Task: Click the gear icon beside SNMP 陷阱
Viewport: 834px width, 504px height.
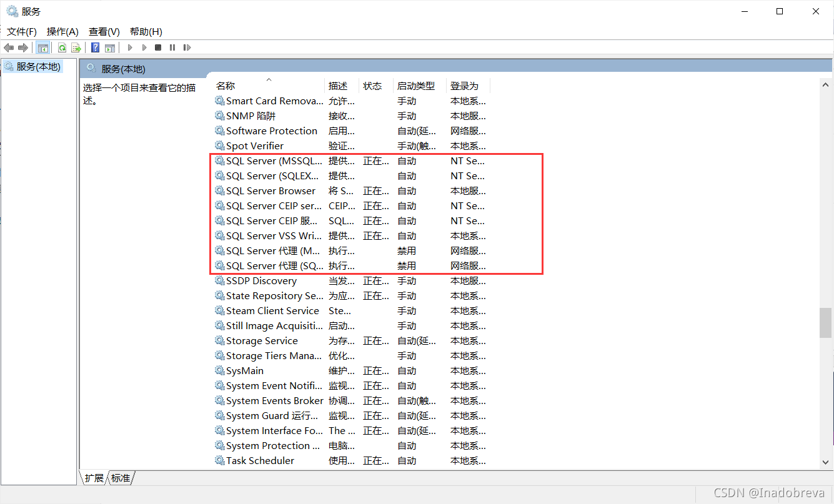Action: 219,116
